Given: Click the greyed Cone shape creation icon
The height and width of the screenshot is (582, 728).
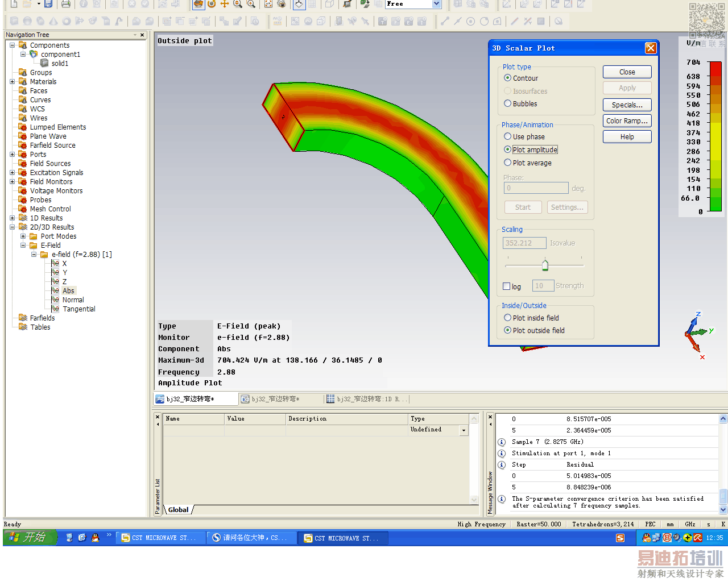Looking at the screenshot, I should (x=53, y=21).
